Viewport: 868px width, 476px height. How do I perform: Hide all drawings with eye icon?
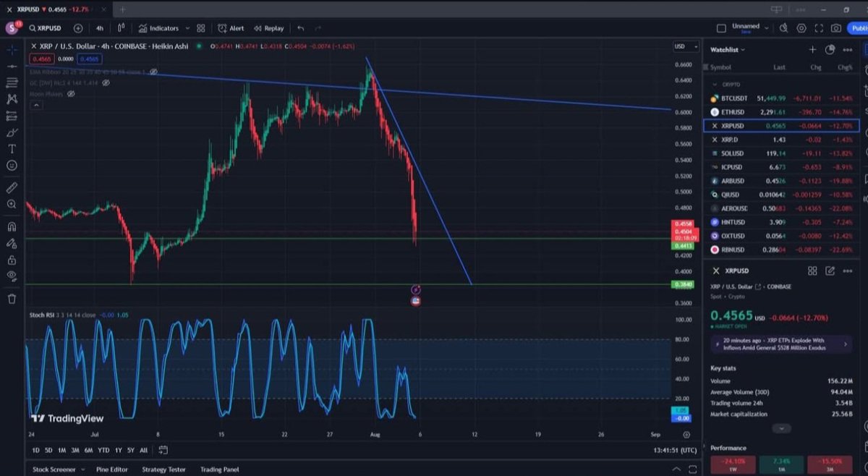12,276
